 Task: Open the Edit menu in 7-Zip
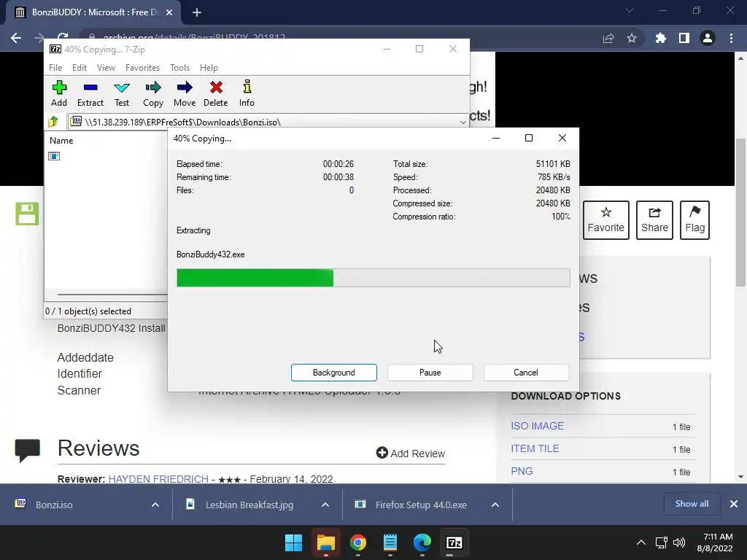tap(79, 68)
